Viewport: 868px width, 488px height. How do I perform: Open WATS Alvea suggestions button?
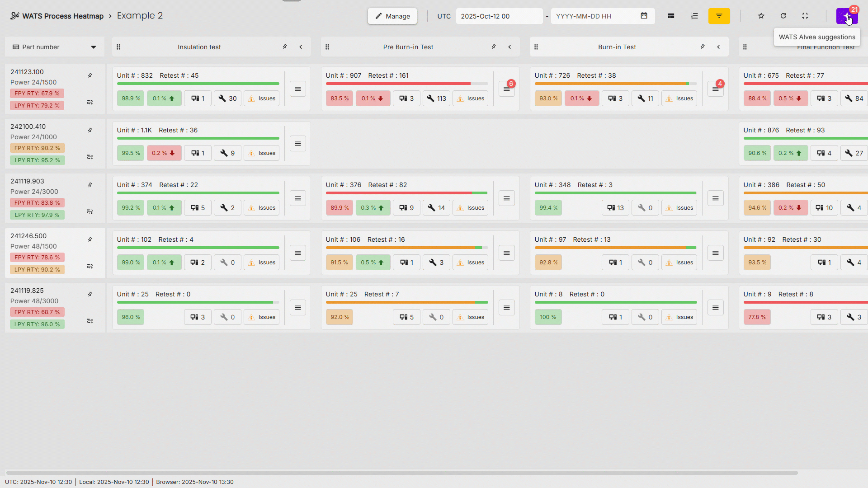847,16
